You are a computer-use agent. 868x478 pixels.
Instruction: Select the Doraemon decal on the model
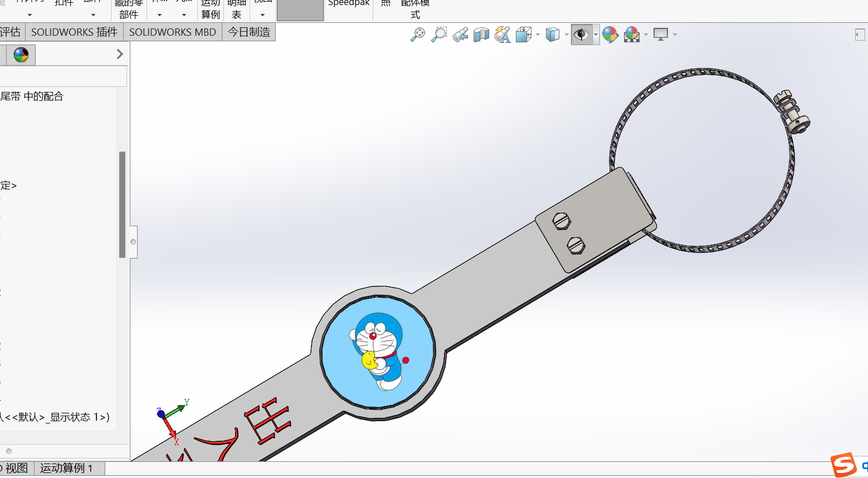(x=378, y=352)
